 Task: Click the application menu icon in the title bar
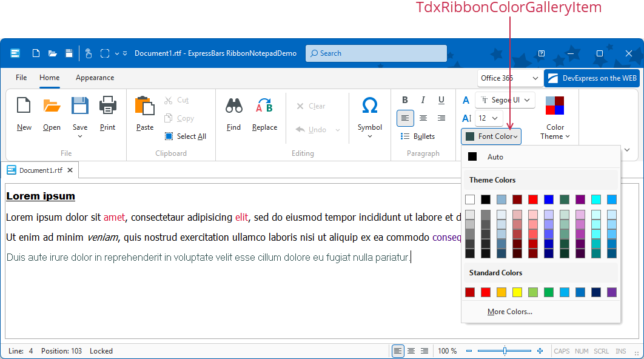click(15, 53)
